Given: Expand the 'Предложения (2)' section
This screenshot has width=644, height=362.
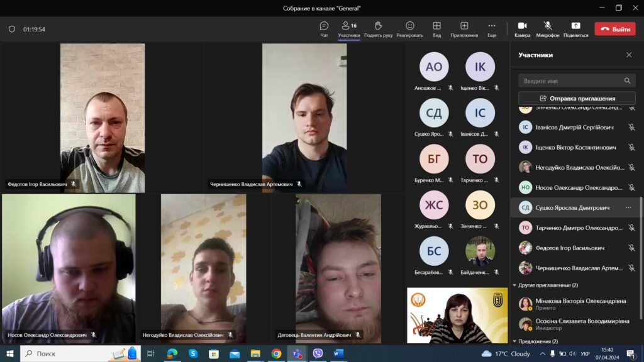Looking at the screenshot, I should coord(515,341).
